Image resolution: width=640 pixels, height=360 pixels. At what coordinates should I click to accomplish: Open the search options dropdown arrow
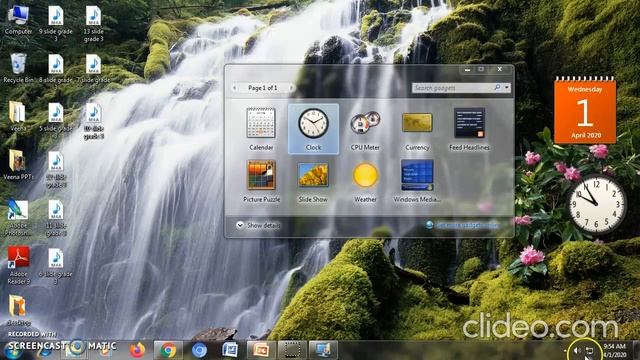click(x=507, y=88)
